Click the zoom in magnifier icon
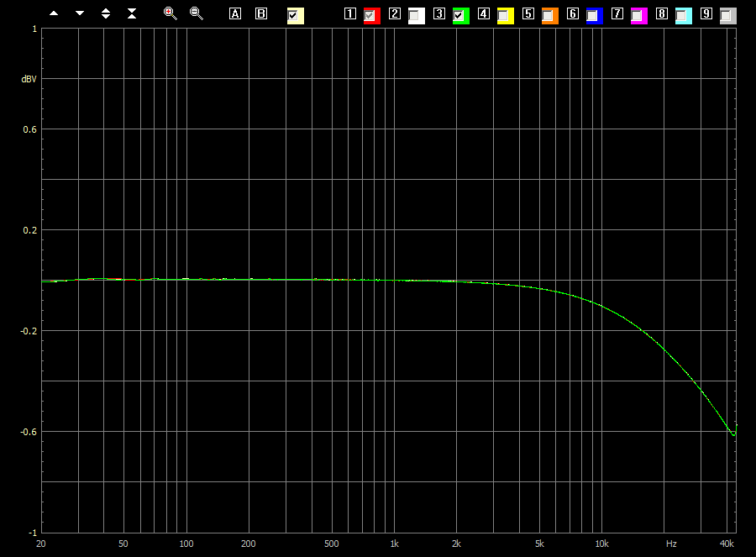Screen dimensions: 756x557 [x=171, y=13]
